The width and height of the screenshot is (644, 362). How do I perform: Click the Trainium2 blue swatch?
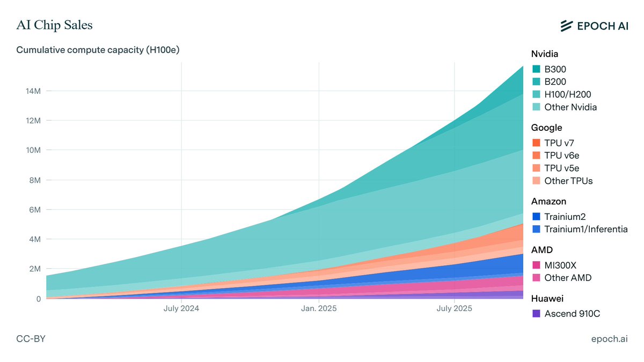click(536, 217)
